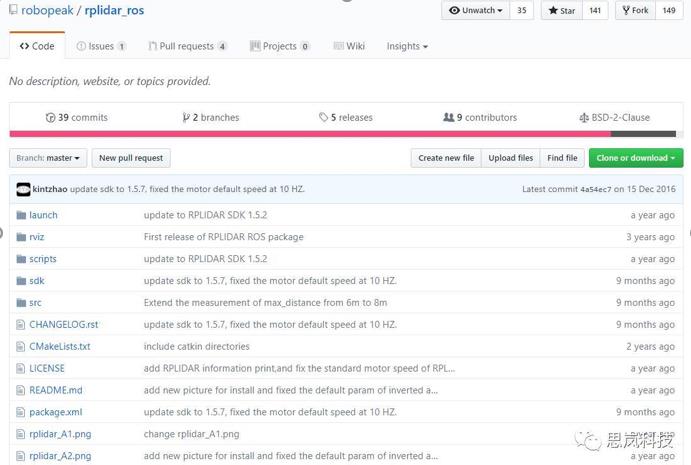Viewport: 691px width, 465px height.
Task: Click the dark gray language bar segment
Action: [643, 134]
